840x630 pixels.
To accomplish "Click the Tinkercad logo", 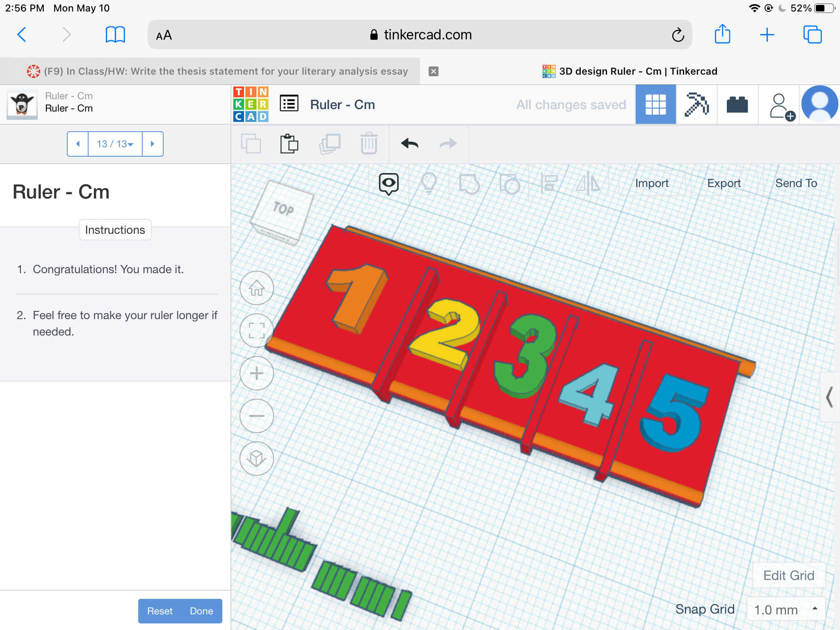I will click(x=251, y=104).
